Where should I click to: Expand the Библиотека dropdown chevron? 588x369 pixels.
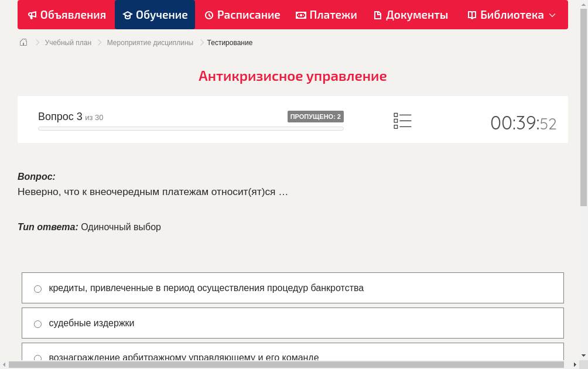[552, 16]
